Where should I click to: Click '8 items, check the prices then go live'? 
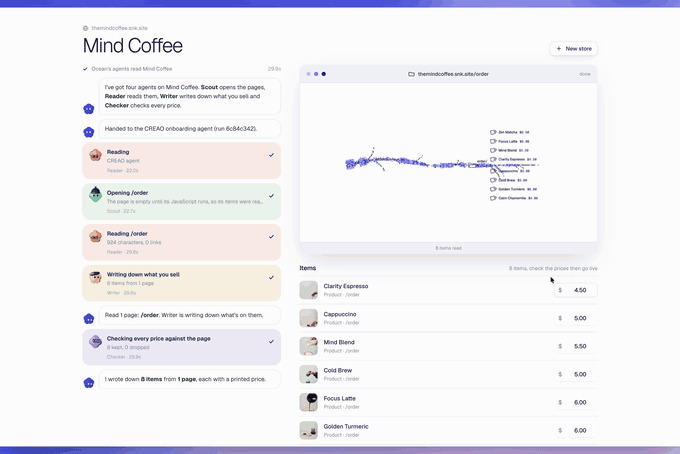[x=553, y=268]
